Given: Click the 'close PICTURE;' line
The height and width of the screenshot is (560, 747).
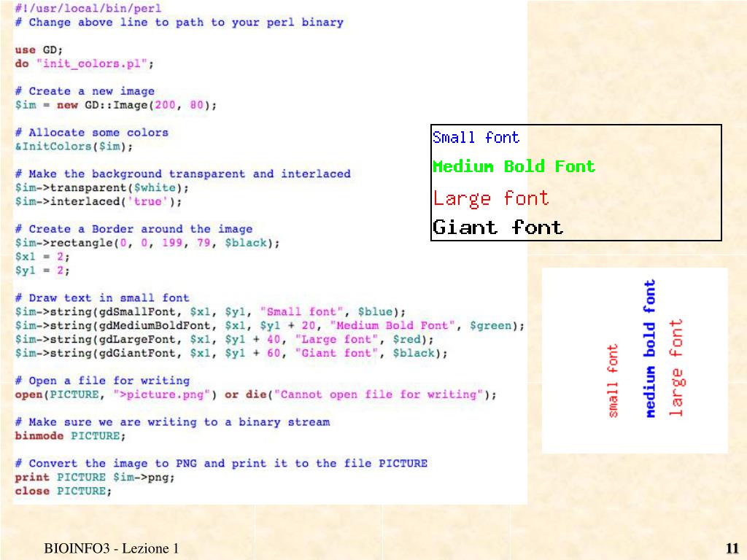Looking at the screenshot, I should 63,491.
